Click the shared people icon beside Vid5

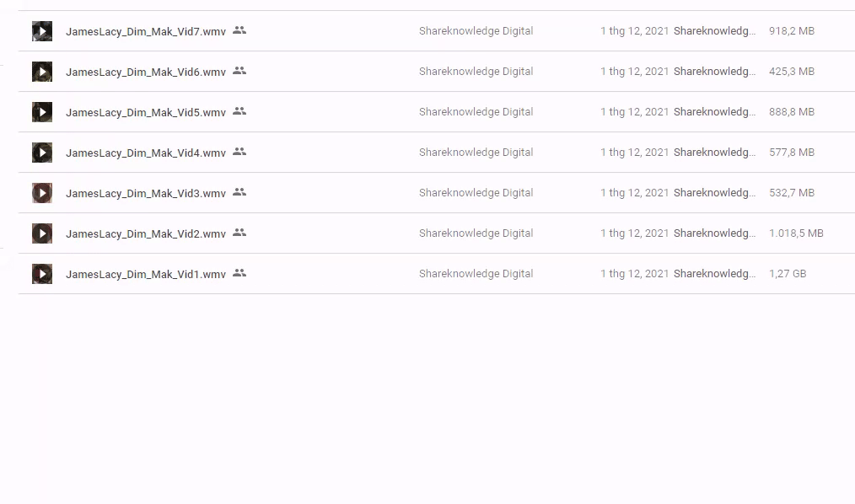tap(239, 111)
